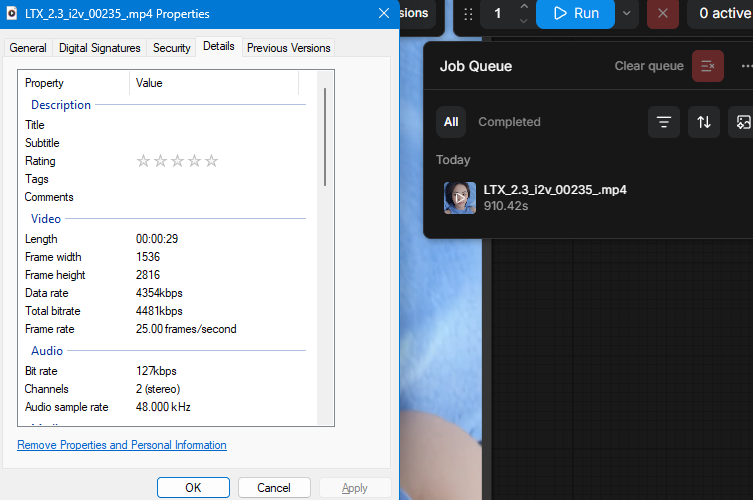Screen dimensions: 753x500
Task: Click the Title property row
Action: click(165, 125)
